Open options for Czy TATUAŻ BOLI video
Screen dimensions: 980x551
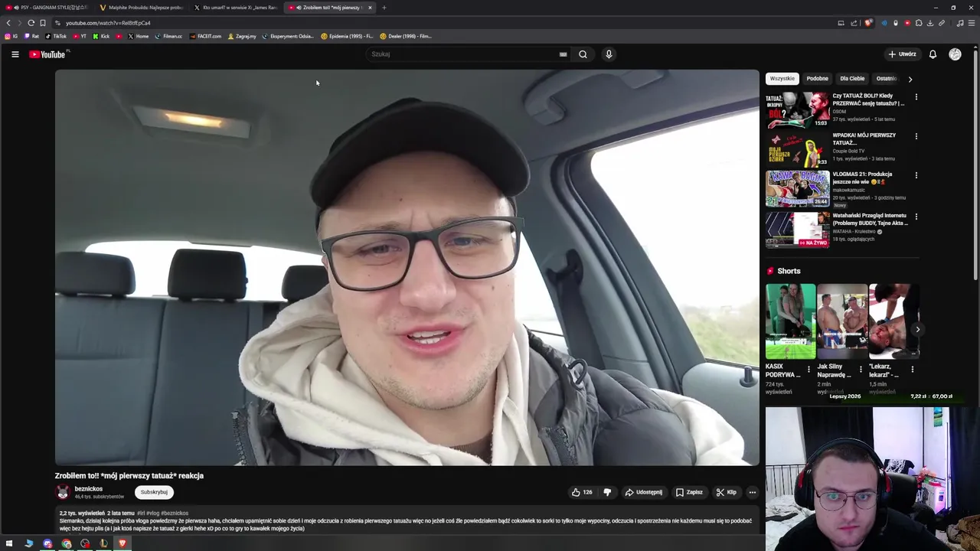[916, 97]
